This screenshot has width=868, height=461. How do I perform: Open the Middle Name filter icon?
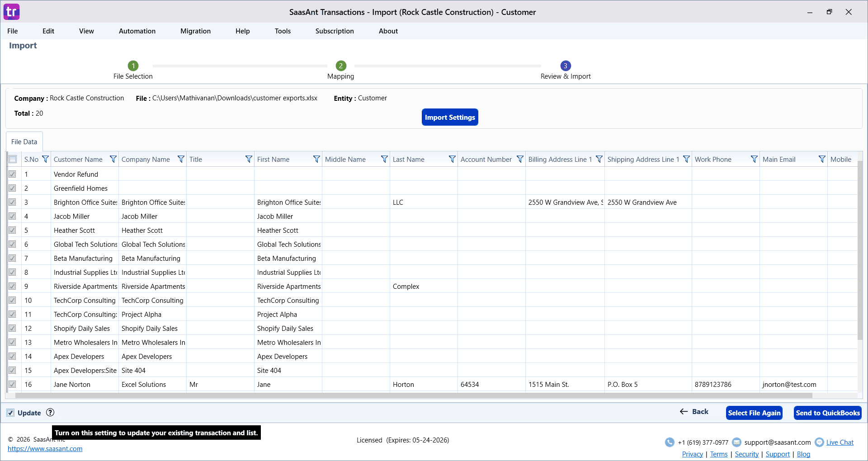(384, 159)
